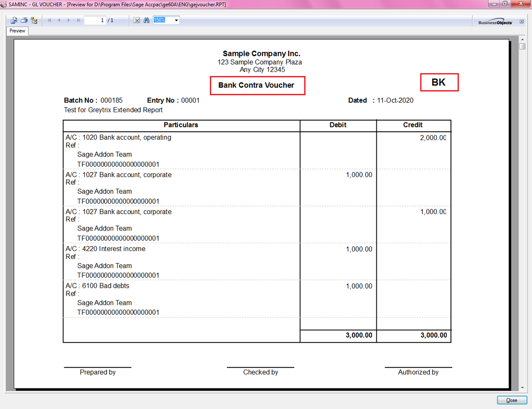This screenshot has height=409, width=532.
Task: Click 4220 Interest income debit '1,000.00'
Action: tap(359, 249)
